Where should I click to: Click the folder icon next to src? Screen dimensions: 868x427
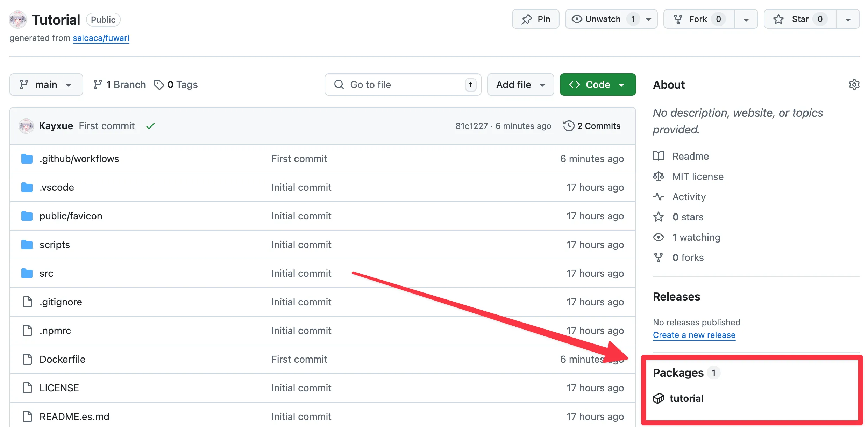pos(27,273)
